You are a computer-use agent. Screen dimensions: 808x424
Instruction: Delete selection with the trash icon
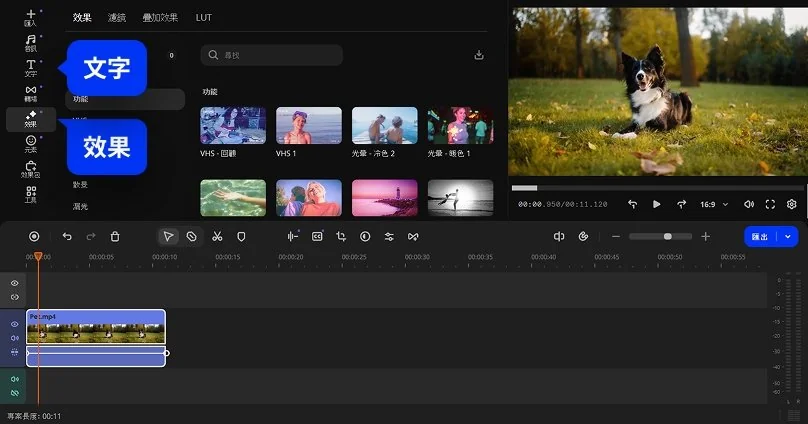coord(115,236)
